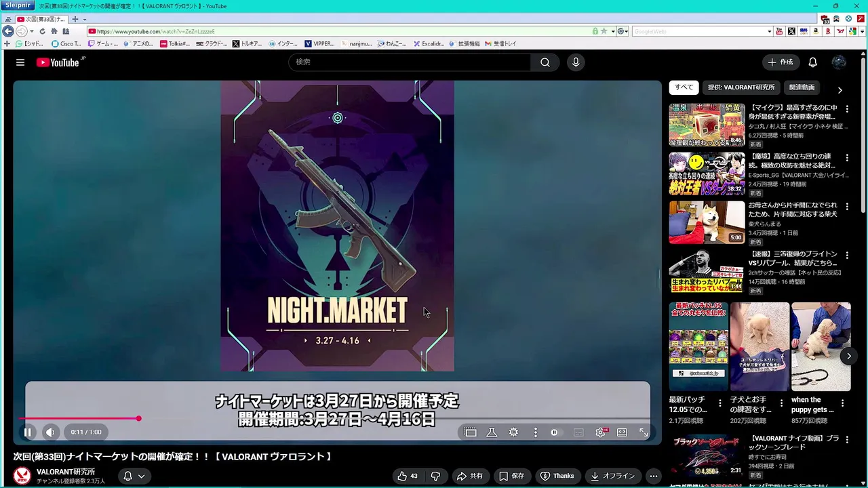This screenshot has height=488, width=868.
Task: Share the video via 共有 button
Action: pyautogui.click(x=470, y=476)
